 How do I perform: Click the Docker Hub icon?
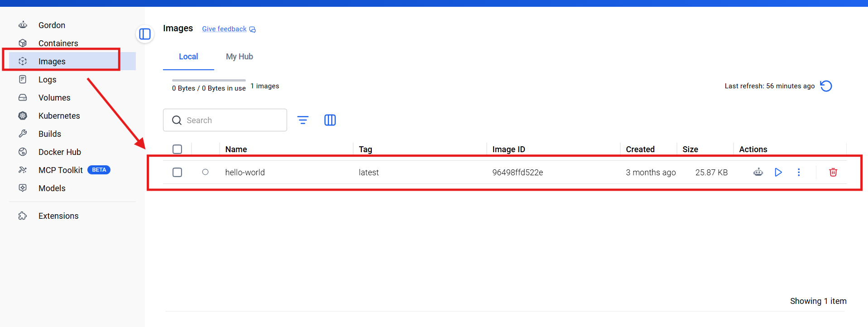pyautogui.click(x=23, y=152)
